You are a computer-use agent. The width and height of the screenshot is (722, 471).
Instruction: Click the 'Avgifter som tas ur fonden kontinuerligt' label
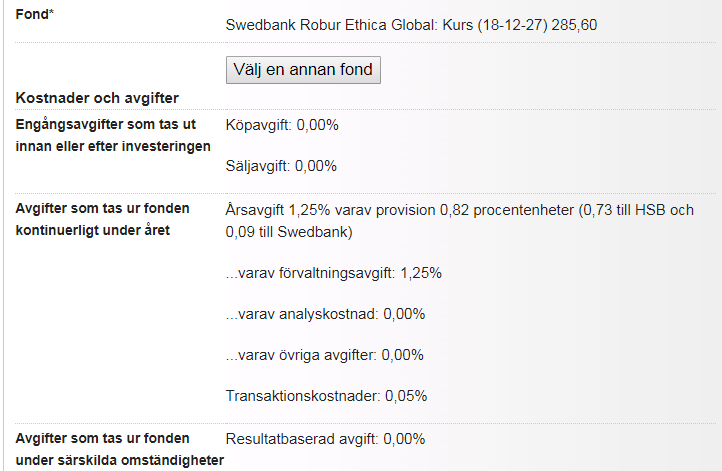tap(102, 219)
